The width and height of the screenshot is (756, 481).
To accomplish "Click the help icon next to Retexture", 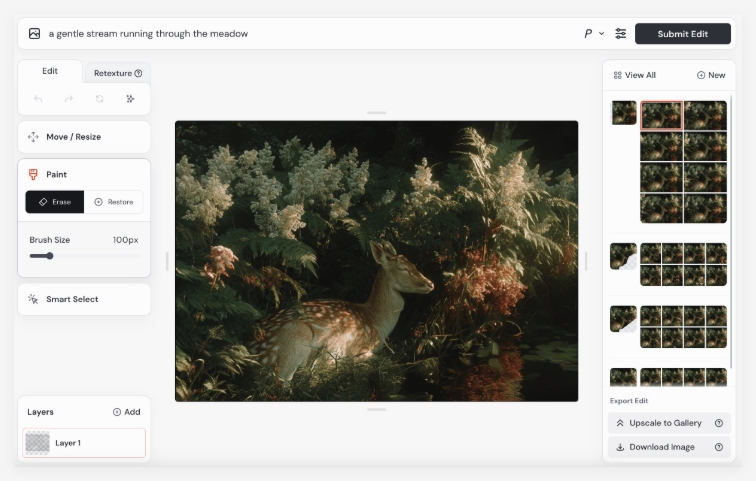I will pos(138,73).
